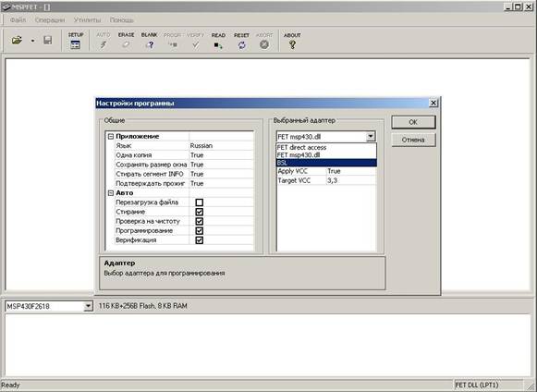
Task: Toggle the Стирание checkbox
Action: [x=200, y=212]
